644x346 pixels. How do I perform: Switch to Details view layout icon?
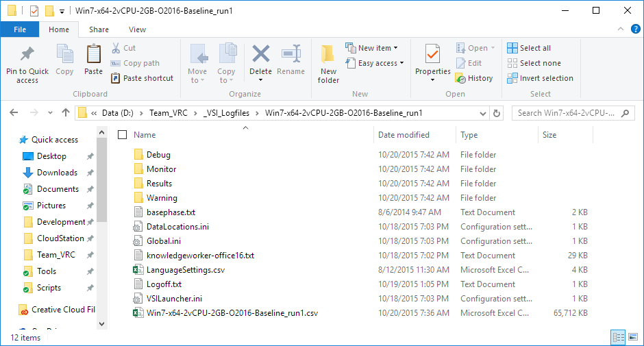click(618, 337)
